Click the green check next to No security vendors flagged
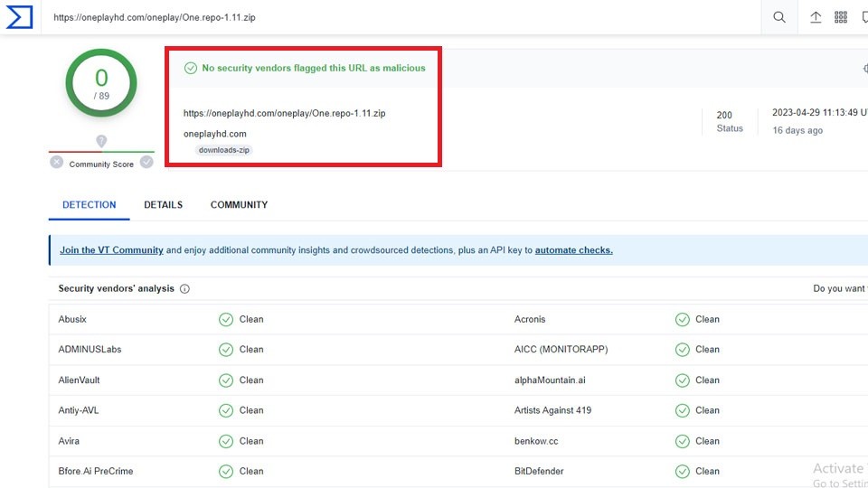868x488 pixels. click(191, 68)
